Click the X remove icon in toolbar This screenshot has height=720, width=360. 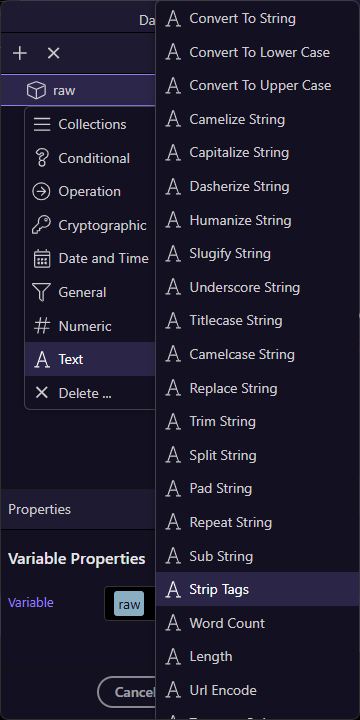click(x=54, y=54)
